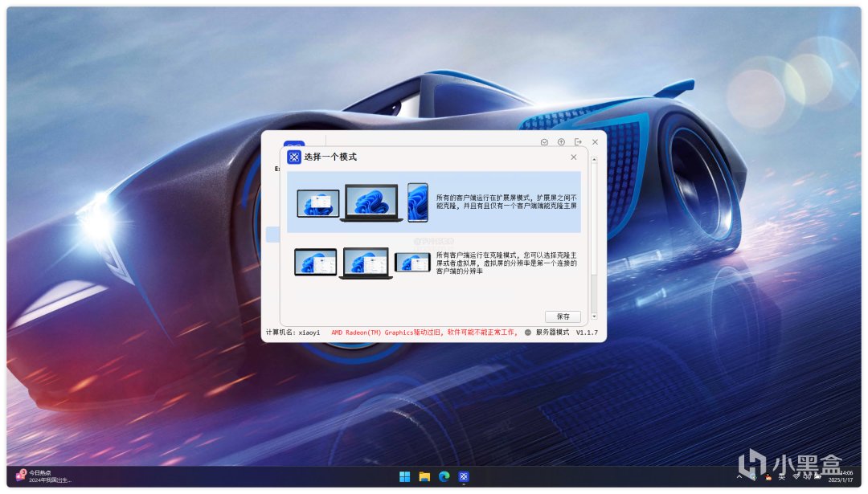
Task: Click the scrollbar up arrow in main window
Action: coord(594,160)
